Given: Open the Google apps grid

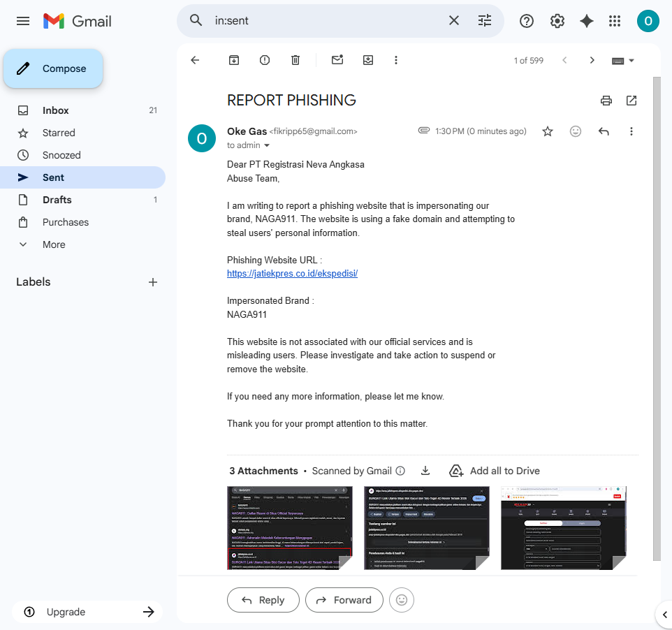Looking at the screenshot, I should pyautogui.click(x=615, y=21).
